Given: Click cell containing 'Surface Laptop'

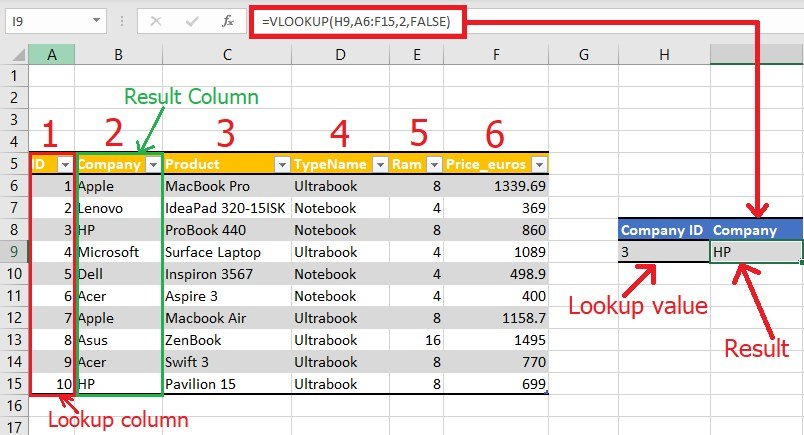Looking at the screenshot, I should pos(227,252).
